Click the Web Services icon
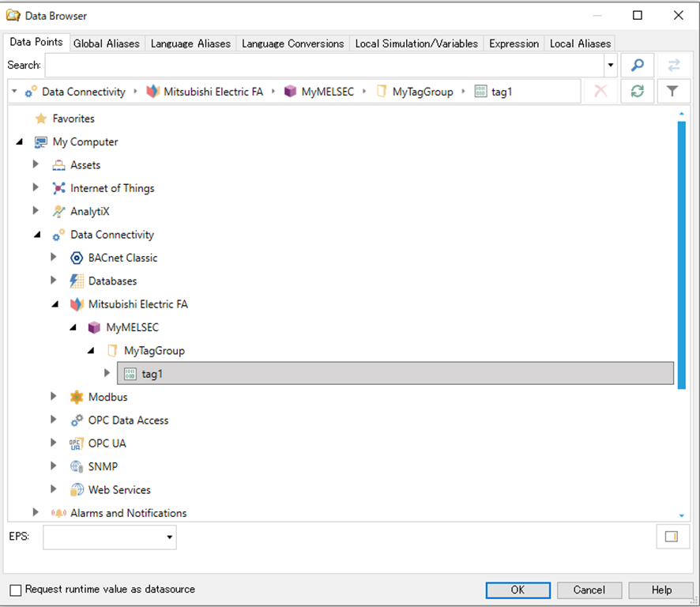Viewport: 700px width, 607px height. coord(77,490)
